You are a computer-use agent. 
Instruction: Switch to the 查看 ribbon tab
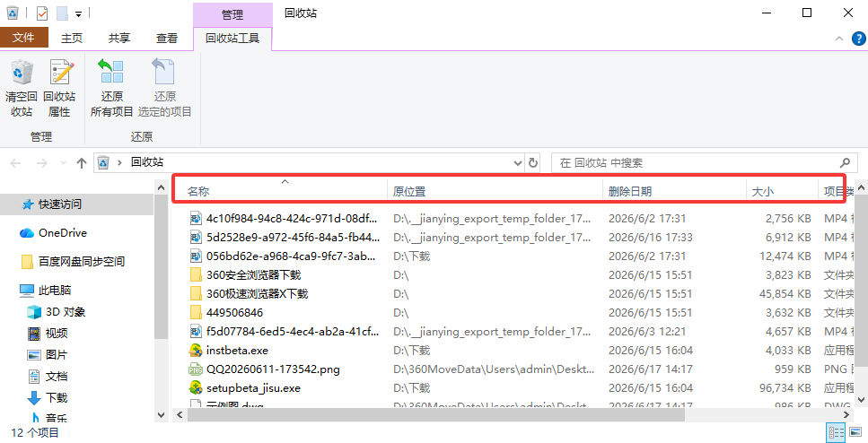point(167,38)
